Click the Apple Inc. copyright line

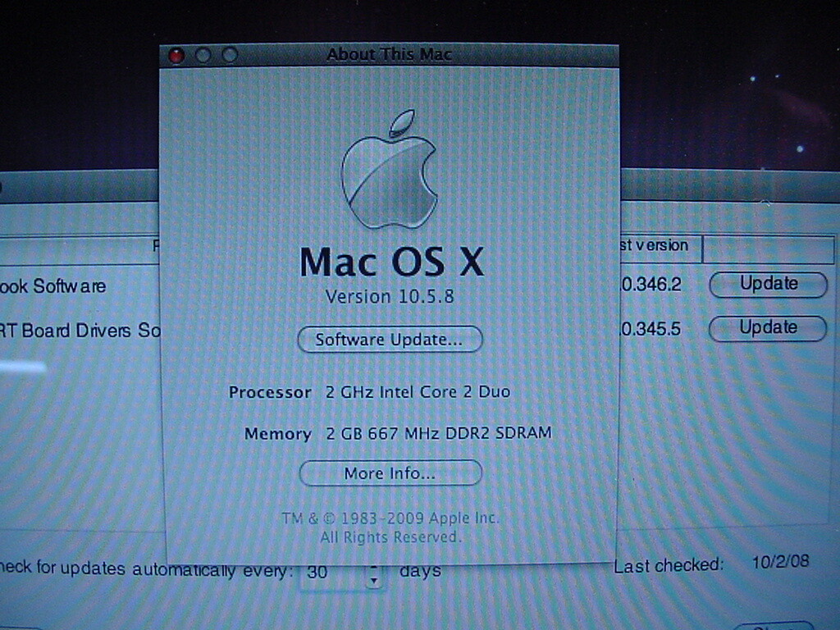point(390,518)
